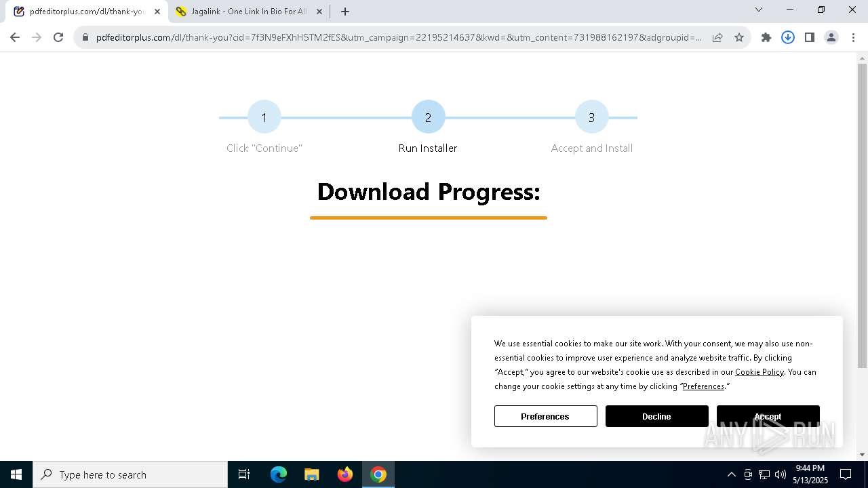Select the pdfeditorplus.com tab
Image resolution: width=868 pixels, height=488 pixels.
pos(87,12)
